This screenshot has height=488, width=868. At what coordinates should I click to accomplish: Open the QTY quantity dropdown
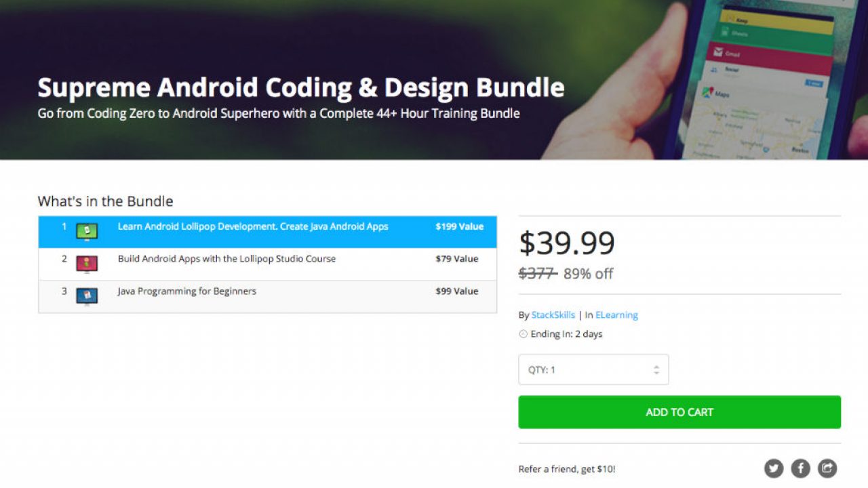tap(593, 370)
